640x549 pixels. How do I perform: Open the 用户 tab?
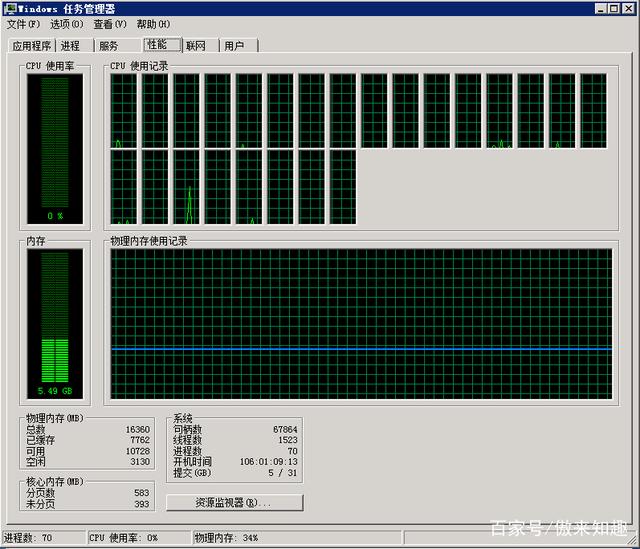pos(234,46)
